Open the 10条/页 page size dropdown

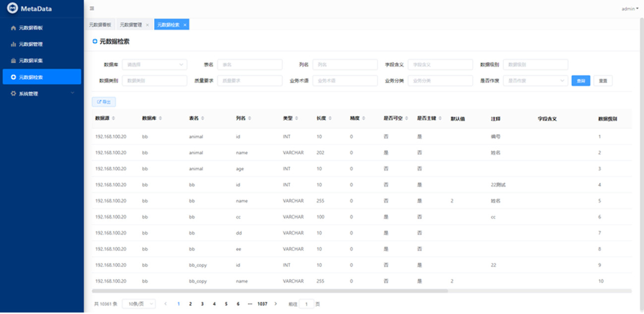pos(138,304)
